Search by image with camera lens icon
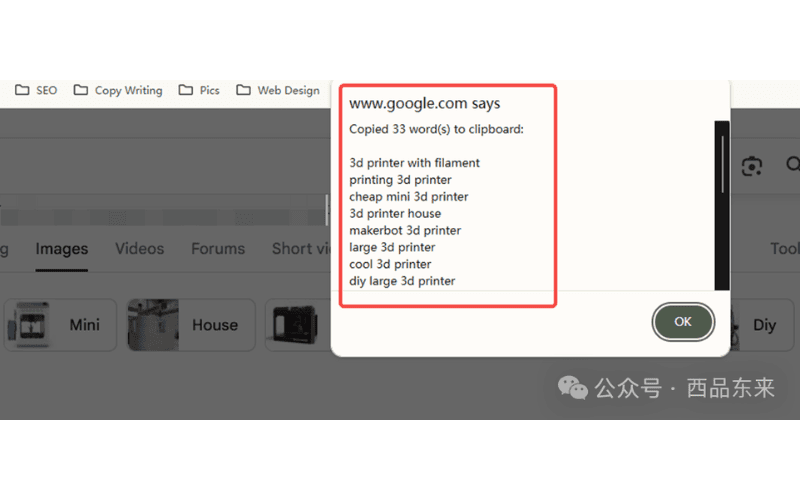Viewport: 800px width, 500px height. pyautogui.click(x=752, y=166)
